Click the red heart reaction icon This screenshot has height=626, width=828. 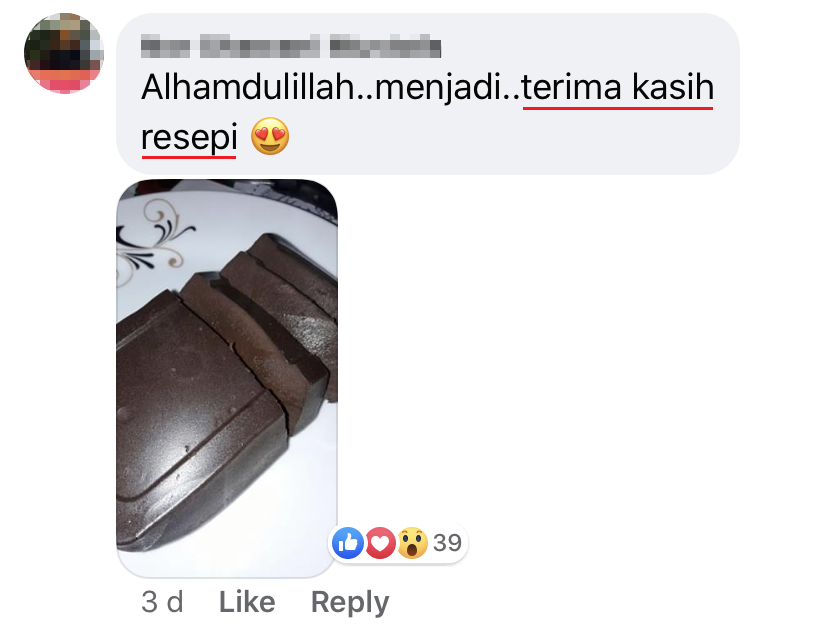point(381,543)
